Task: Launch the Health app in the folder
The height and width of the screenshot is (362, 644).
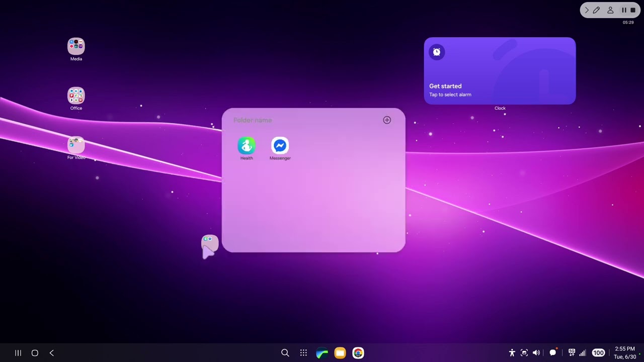Action: [247, 146]
